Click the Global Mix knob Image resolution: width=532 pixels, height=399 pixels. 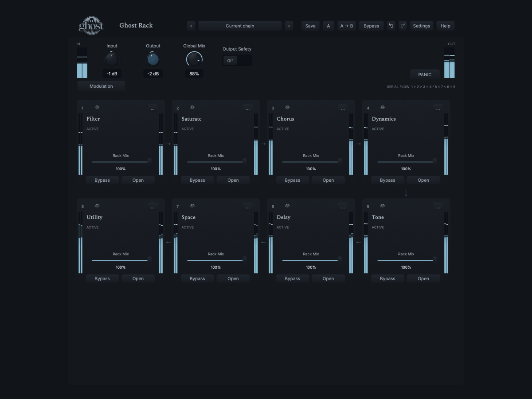pyautogui.click(x=194, y=59)
